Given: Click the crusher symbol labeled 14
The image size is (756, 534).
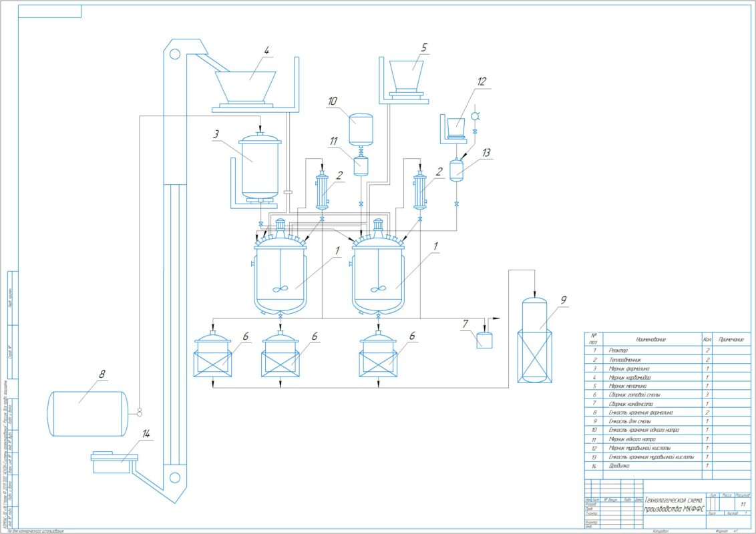Looking at the screenshot, I should click(114, 462).
